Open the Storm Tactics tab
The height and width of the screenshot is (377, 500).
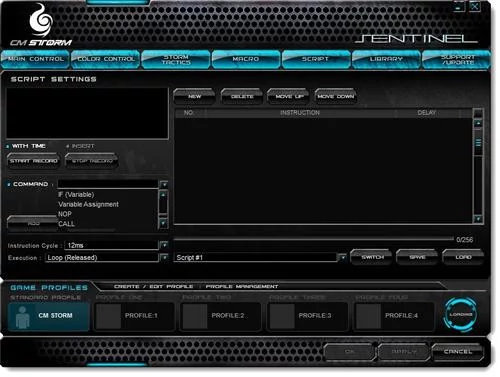176,59
